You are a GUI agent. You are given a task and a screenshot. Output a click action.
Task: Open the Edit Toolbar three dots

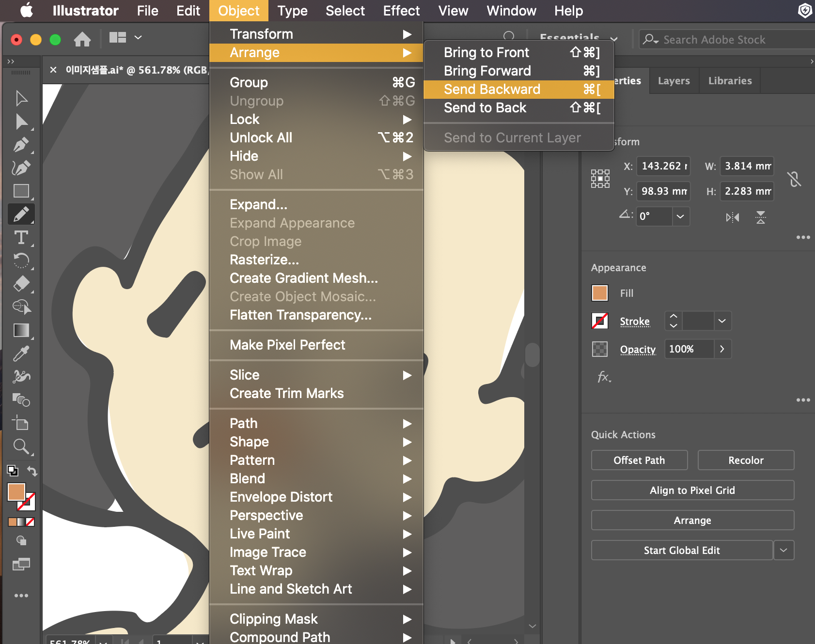21,596
